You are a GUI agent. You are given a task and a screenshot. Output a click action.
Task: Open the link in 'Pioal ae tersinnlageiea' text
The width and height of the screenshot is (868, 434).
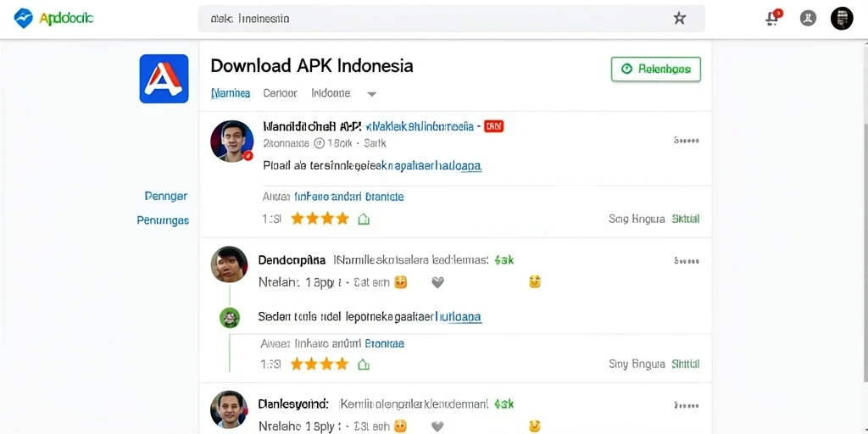point(431,165)
